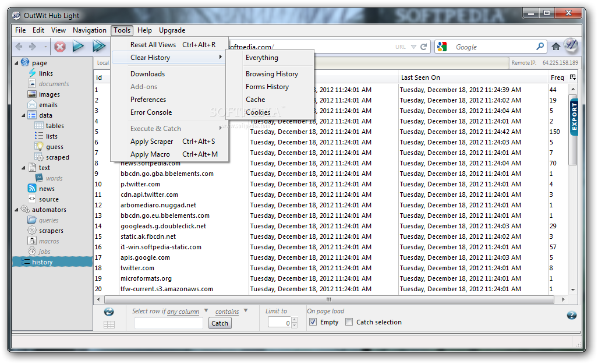Open the Edit menu
Image resolution: width=598 pixels, height=364 pixels.
click(x=38, y=30)
